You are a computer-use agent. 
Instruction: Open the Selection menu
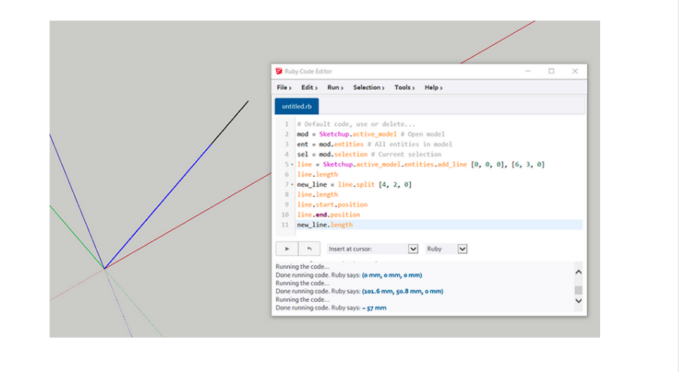pyautogui.click(x=369, y=88)
